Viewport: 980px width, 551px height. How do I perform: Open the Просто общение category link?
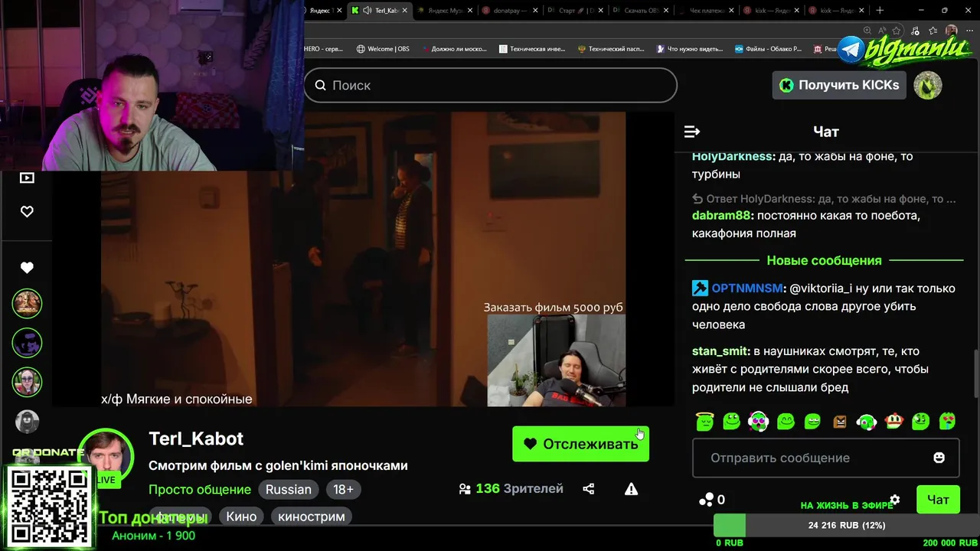(200, 489)
